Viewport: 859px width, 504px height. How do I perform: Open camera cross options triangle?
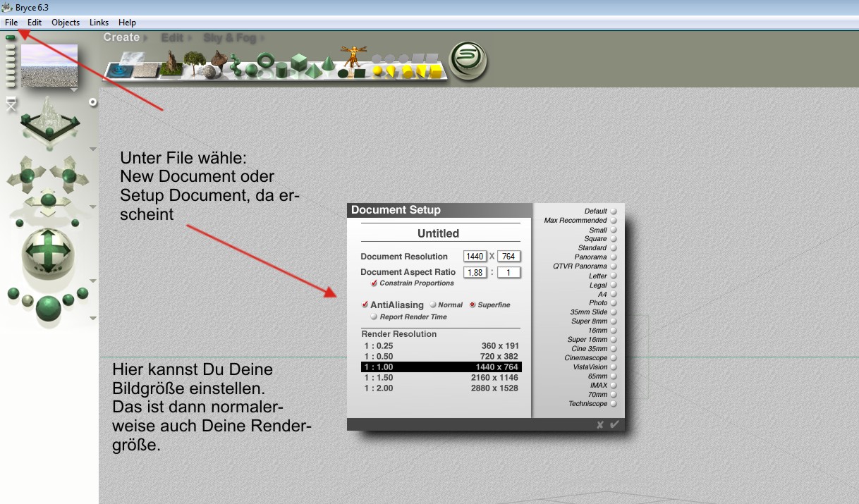point(92,207)
